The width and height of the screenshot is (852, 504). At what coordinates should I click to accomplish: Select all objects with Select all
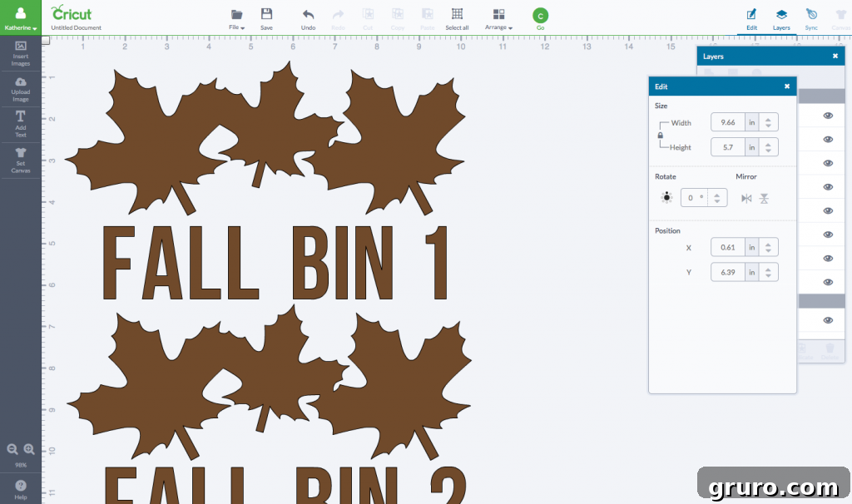point(457,18)
